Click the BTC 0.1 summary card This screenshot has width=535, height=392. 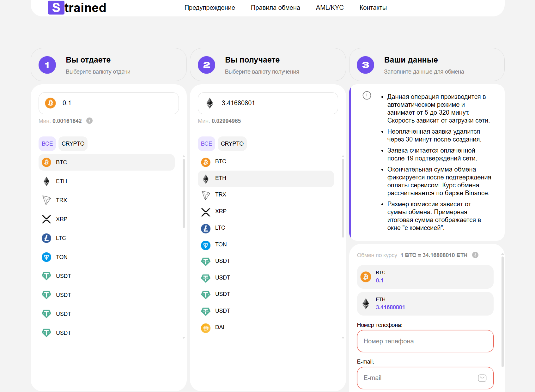click(x=425, y=277)
